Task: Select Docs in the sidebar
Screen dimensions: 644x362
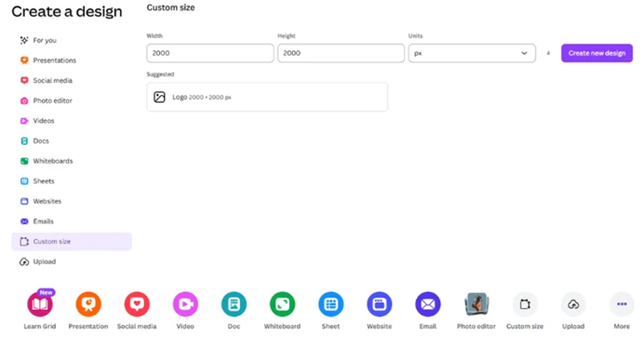Action: tap(72, 141)
